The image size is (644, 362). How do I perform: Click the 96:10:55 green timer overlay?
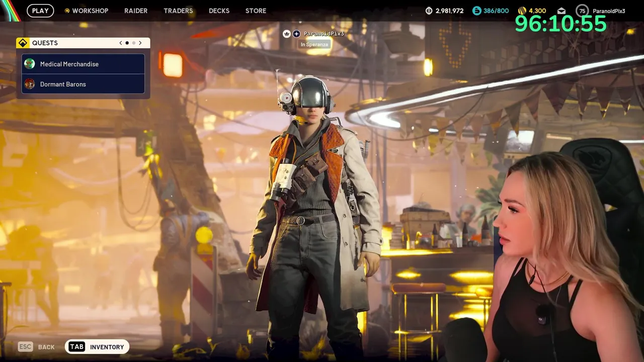pyautogui.click(x=560, y=24)
